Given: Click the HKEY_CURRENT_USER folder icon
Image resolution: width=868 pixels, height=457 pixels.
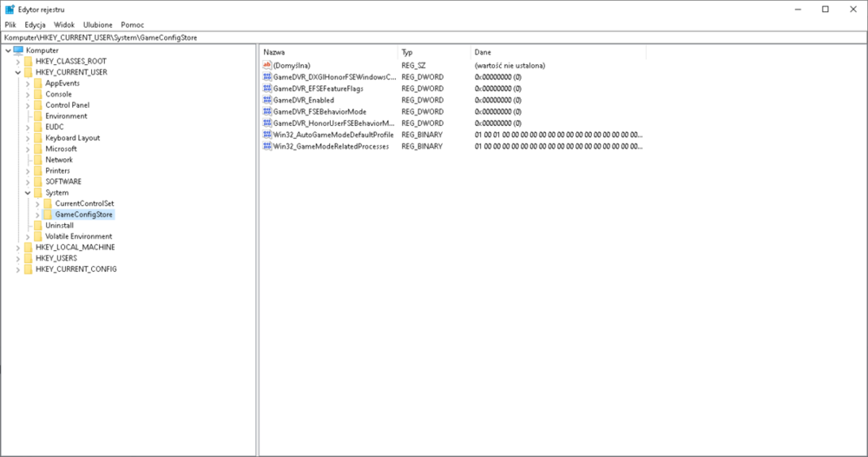Looking at the screenshot, I should pyautogui.click(x=29, y=73).
